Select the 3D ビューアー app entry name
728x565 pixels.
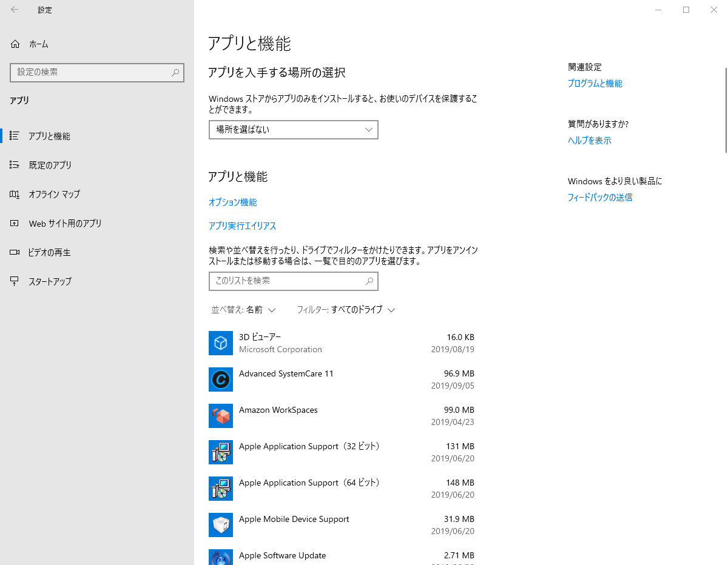click(260, 337)
